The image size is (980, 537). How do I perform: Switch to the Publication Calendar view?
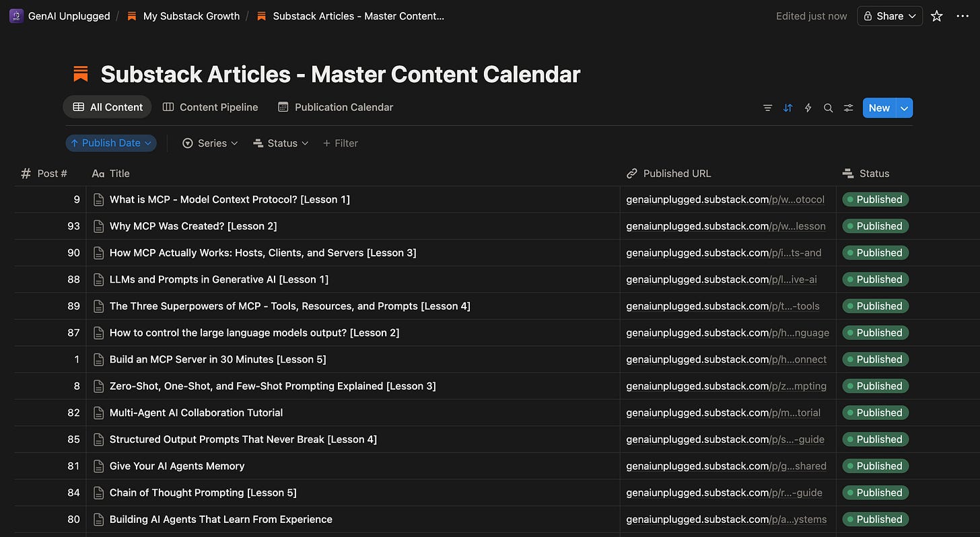pyautogui.click(x=343, y=107)
